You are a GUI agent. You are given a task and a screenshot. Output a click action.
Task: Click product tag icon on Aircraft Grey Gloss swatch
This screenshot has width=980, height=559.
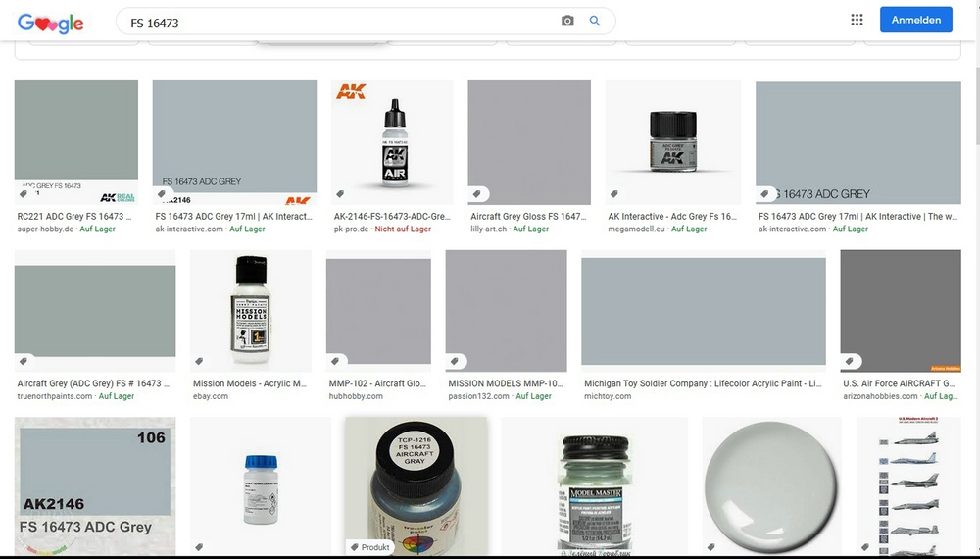(477, 194)
